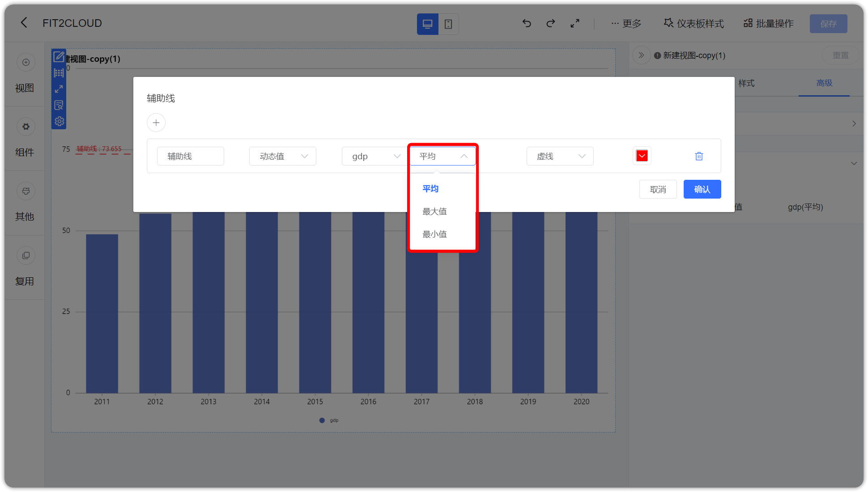Image resolution: width=868 pixels, height=492 pixels.
Task: Click the gdp legend marker
Action: coord(322,420)
